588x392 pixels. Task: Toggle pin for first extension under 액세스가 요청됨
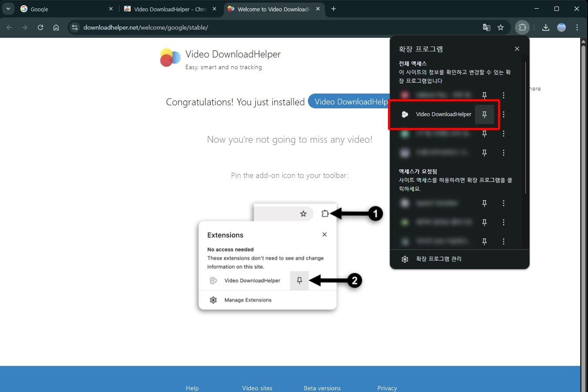click(x=484, y=203)
